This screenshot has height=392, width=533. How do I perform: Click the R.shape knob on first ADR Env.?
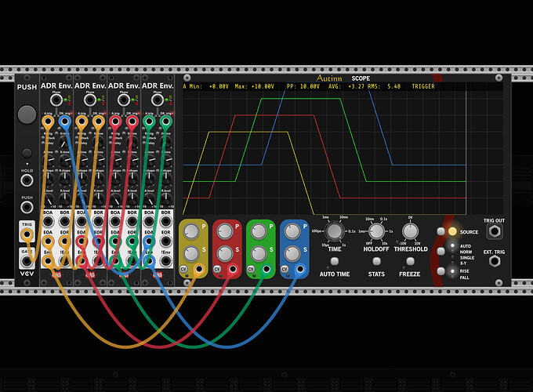[64, 178]
